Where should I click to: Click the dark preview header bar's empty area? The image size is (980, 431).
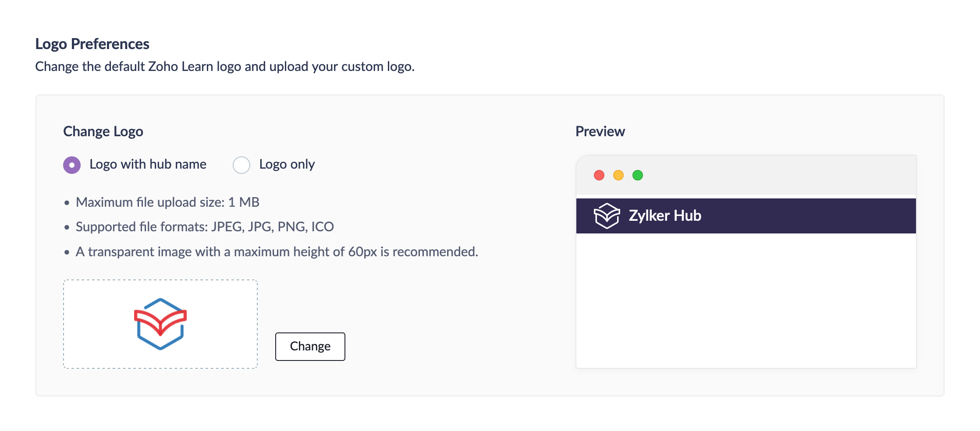click(x=811, y=215)
